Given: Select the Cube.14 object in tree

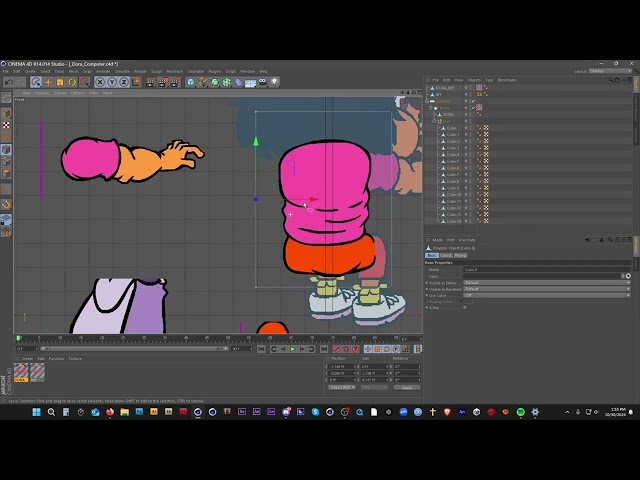Looking at the screenshot, I should 453,221.
